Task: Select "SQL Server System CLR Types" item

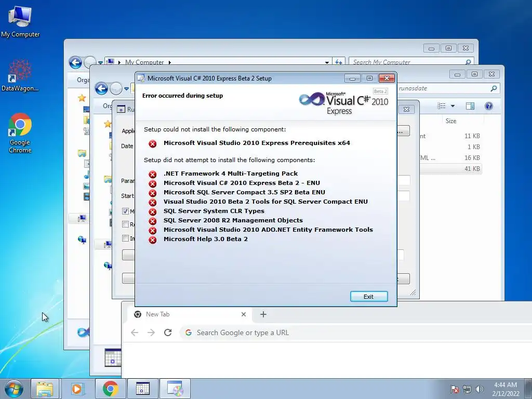Action: point(214,211)
